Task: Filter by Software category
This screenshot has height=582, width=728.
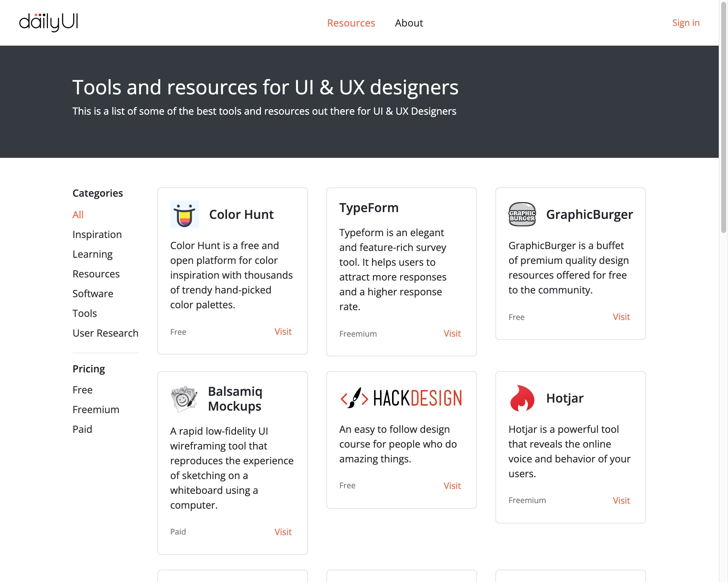Action: click(93, 293)
